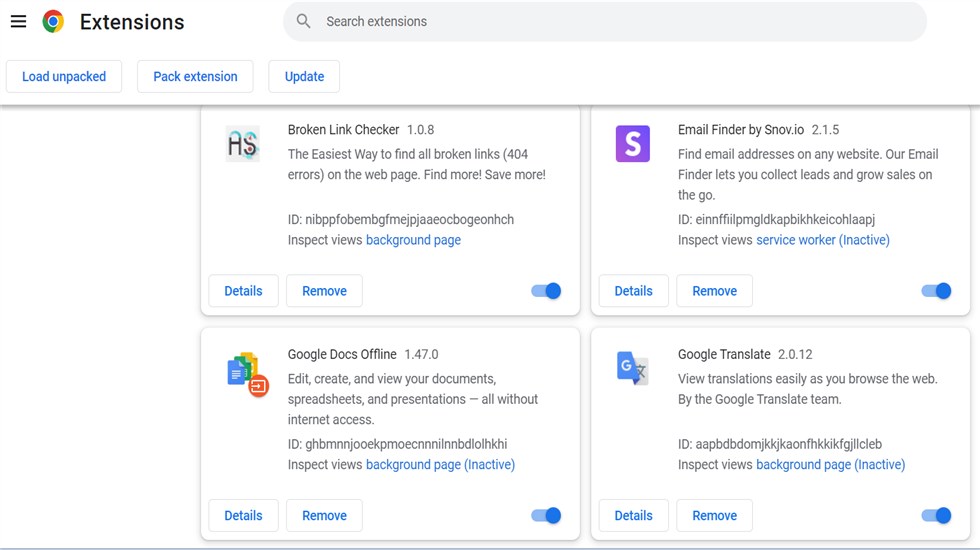This screenshot has width=980, height=550.
Task: Click the ID ghbmnnjooekpmoecnnnilnnbdlolhkhi text
Action: pyautogui.click(x=398, y=444)
